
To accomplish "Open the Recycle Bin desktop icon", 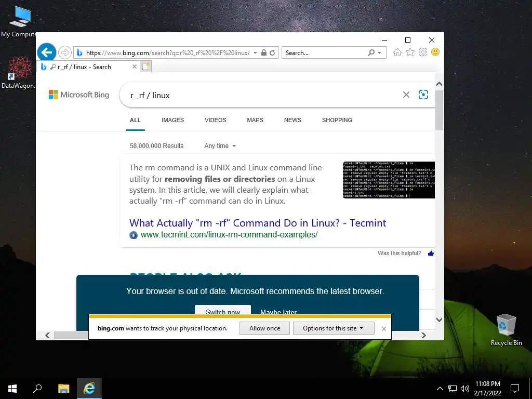I will click(506, 330).
